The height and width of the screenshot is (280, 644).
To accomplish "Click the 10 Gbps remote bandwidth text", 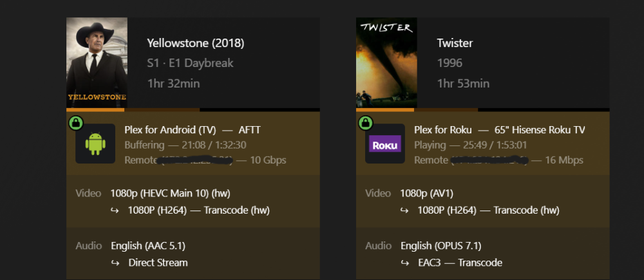I will pos(268,160).
